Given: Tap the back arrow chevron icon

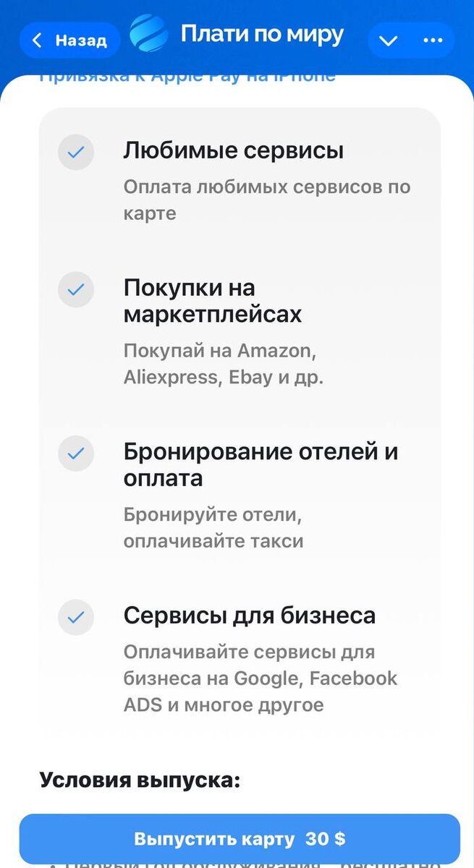Looking at the screenshot, I should (36, 40).
